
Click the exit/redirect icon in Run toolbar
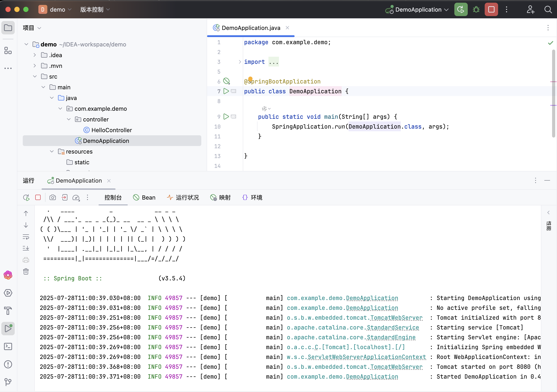point(64,197)
